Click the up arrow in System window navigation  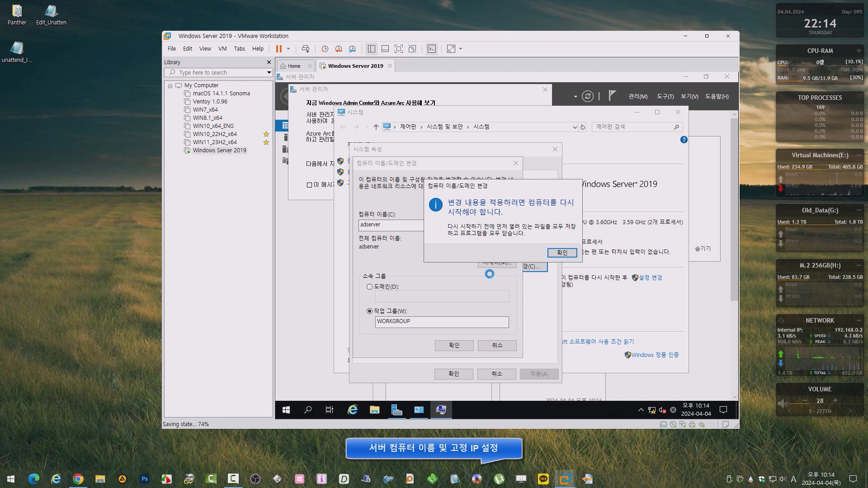[376, 127]
